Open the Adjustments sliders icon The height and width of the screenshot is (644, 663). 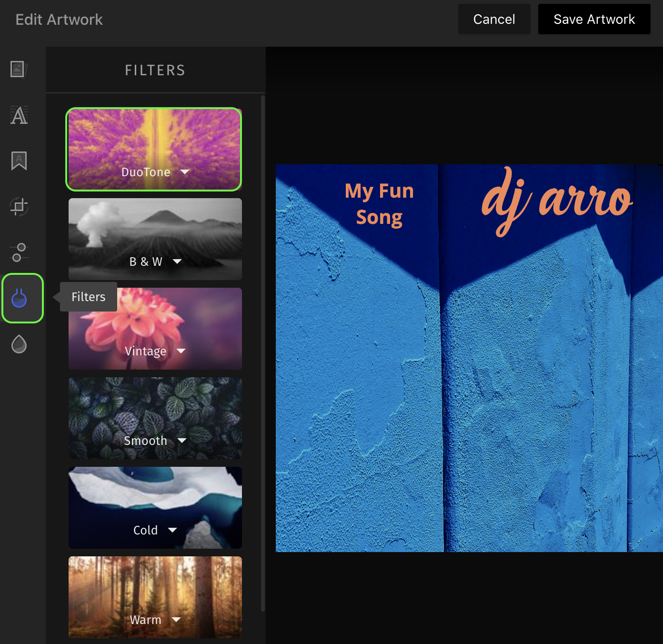tap(19, 252)
